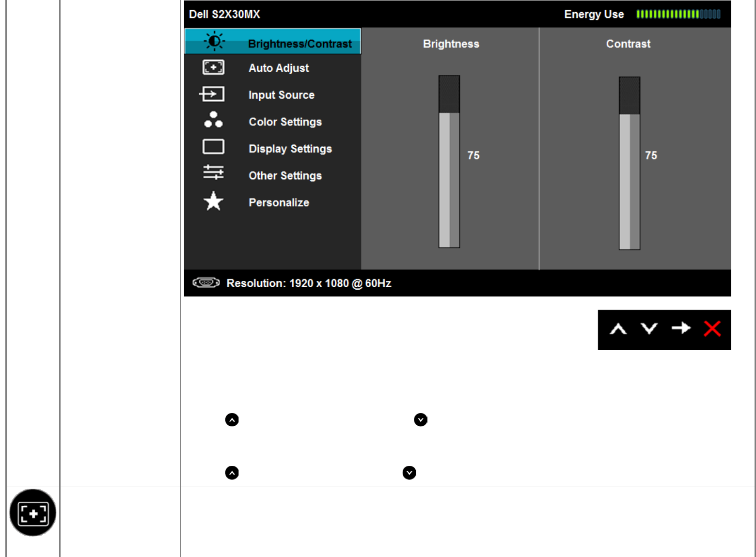Open the Auto Adjust menu label
The image size is (756, 557).
(279, 68)
